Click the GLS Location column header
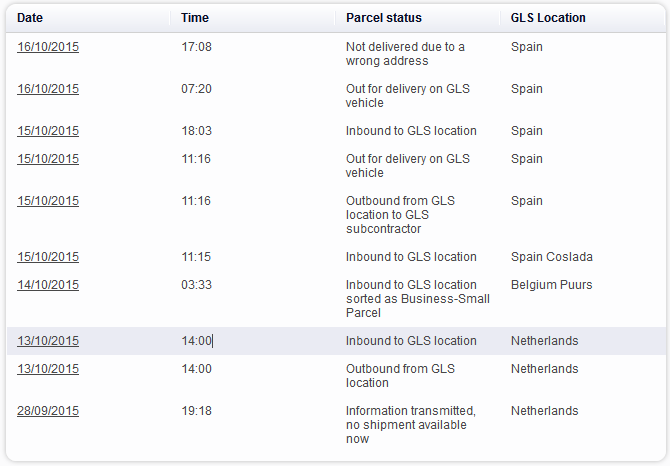Image resolution: width=670 pixels, height=466 pixels. pyautogui.click(x=548, y=18)
